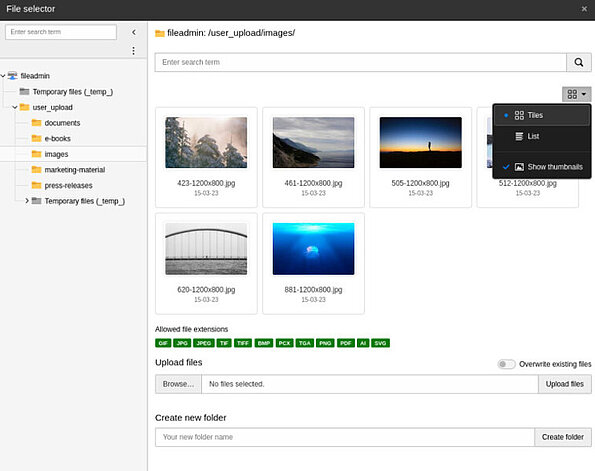This screenshot has width=595, height=471.
Task: Click the TIF extension badge
Action: click(224, 343)
